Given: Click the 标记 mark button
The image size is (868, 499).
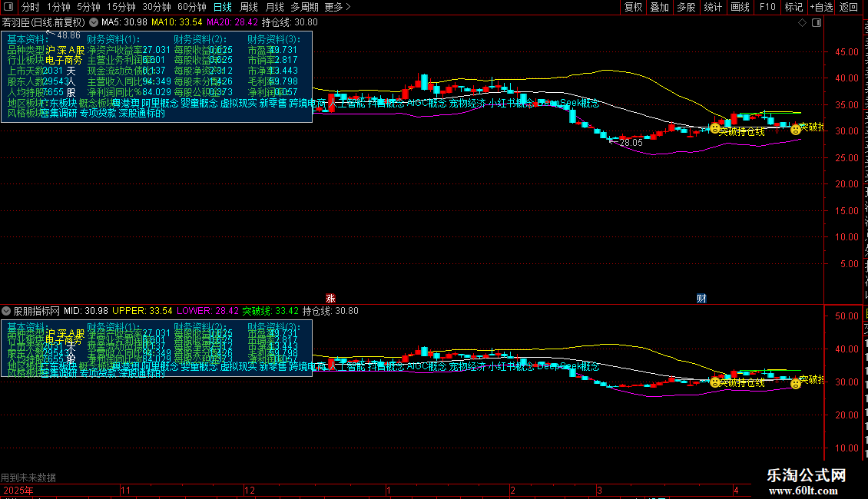Looking at the screenshot, I should pos(793,7).
